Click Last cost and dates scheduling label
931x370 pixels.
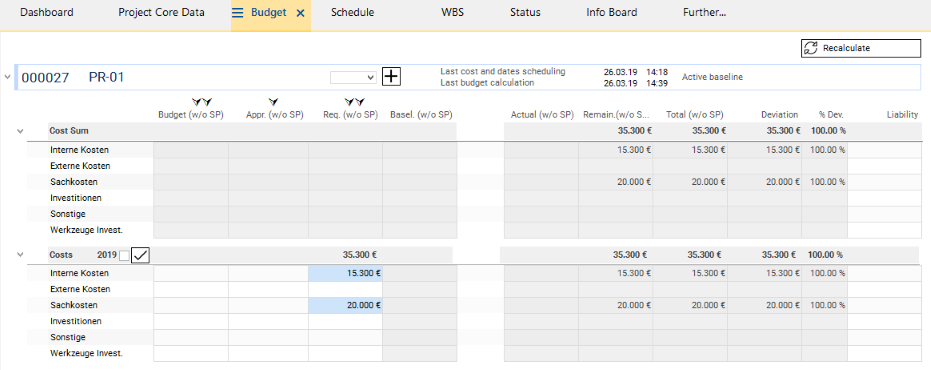pos(503,71)
